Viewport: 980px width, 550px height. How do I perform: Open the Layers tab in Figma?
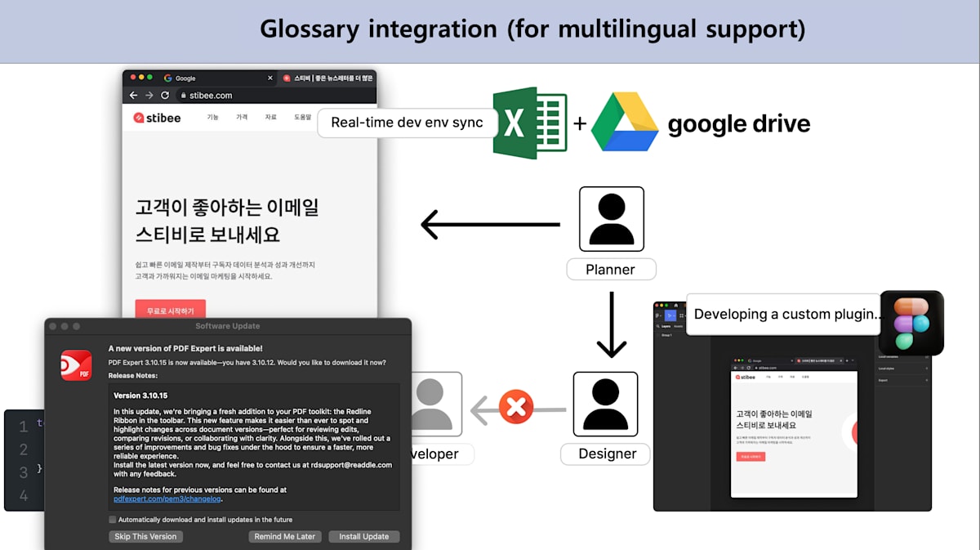[665, 325]
